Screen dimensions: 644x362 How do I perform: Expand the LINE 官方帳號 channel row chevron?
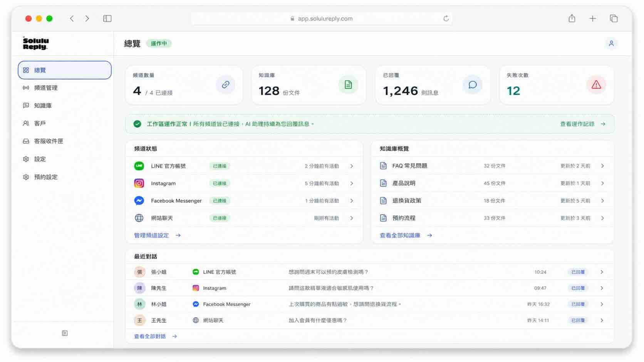point(352,166)
